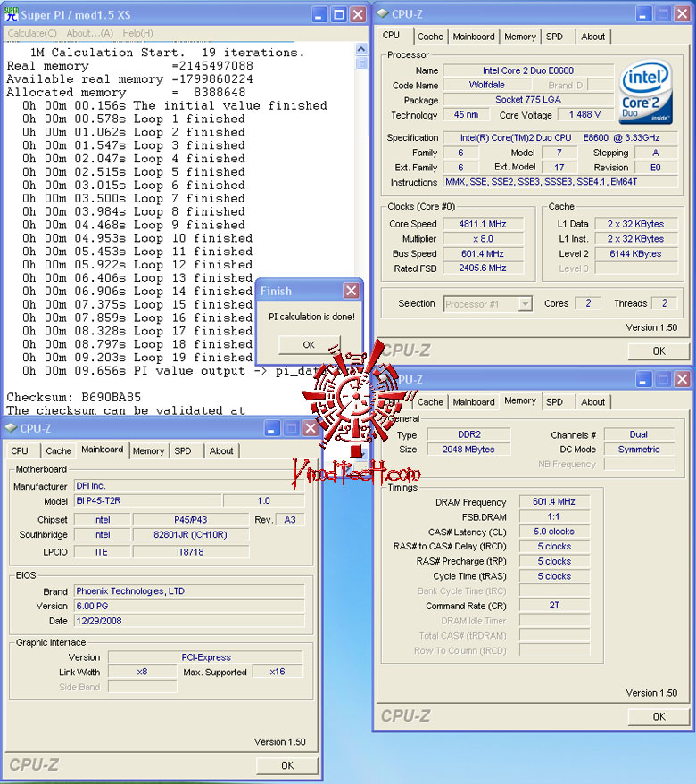Close the Finish dialog with X
The height and width of the screenshot is (784, 696).
point(352,291)
